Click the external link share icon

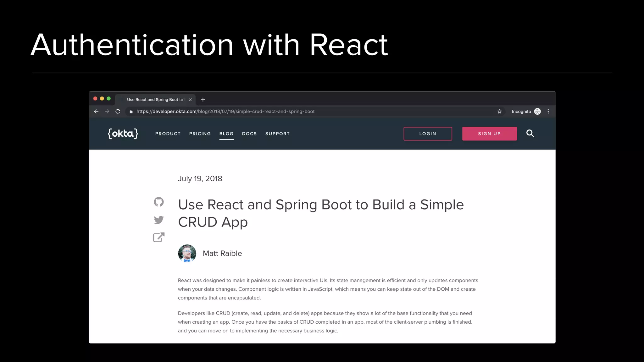tap(159, 237)
